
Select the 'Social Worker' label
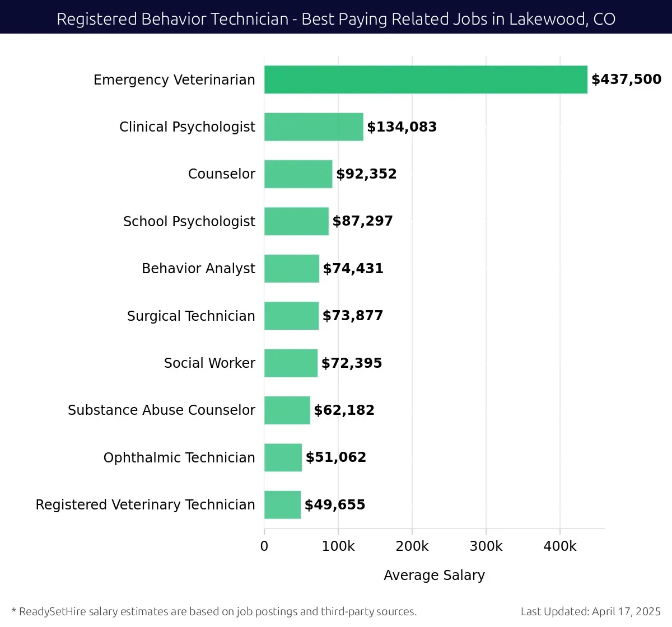209,363
